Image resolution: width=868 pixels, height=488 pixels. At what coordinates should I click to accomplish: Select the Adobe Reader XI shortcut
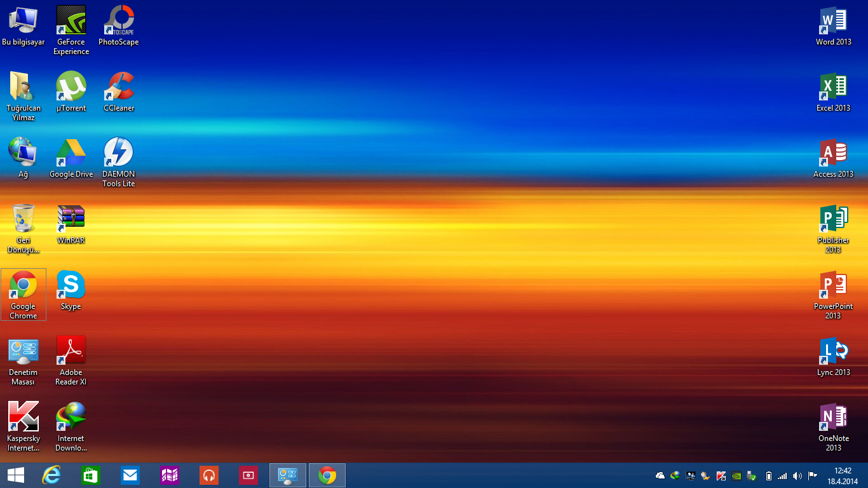pyautogui.click(x=71, y=361)
